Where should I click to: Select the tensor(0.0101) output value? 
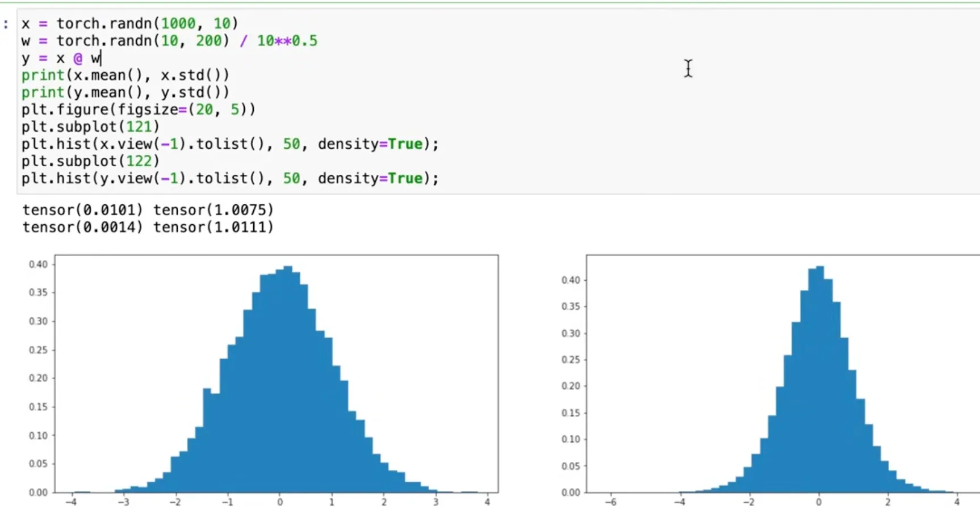pos(82,210)
